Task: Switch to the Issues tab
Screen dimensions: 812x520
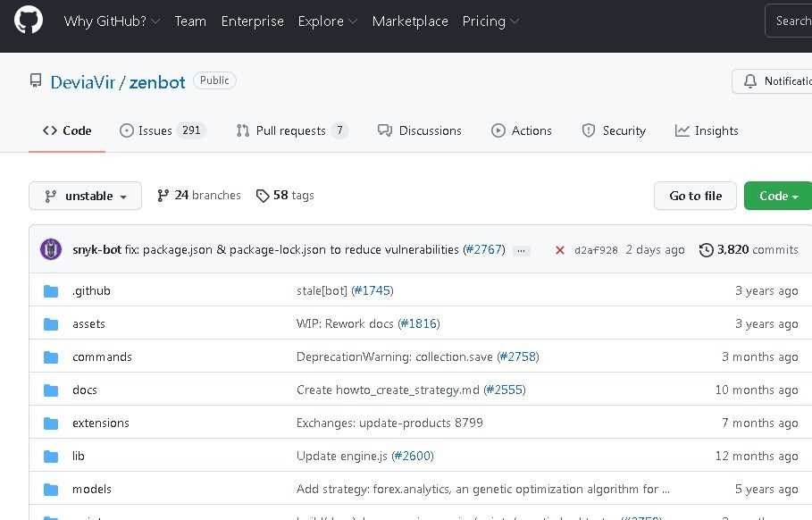Action: coord(163,130)
